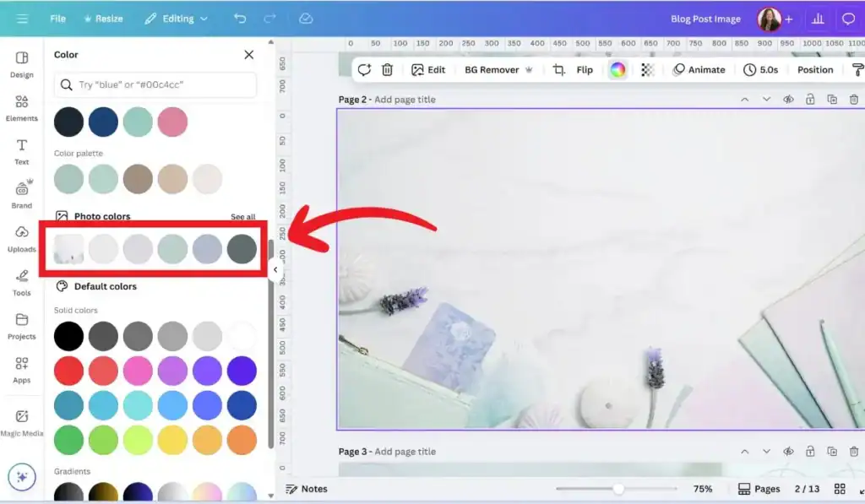
Task: Toggle the pages grid view
Action: [x=841, y=489]
